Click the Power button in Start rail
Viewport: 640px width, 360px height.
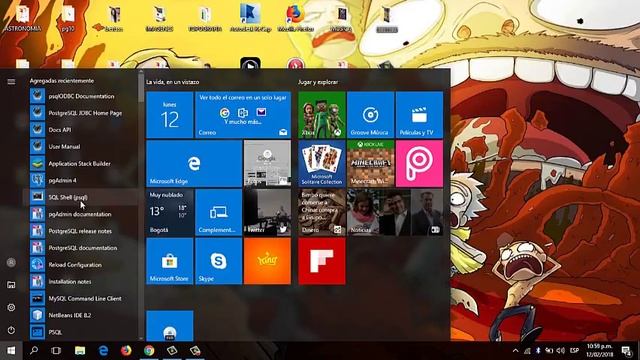pos(11,330)
